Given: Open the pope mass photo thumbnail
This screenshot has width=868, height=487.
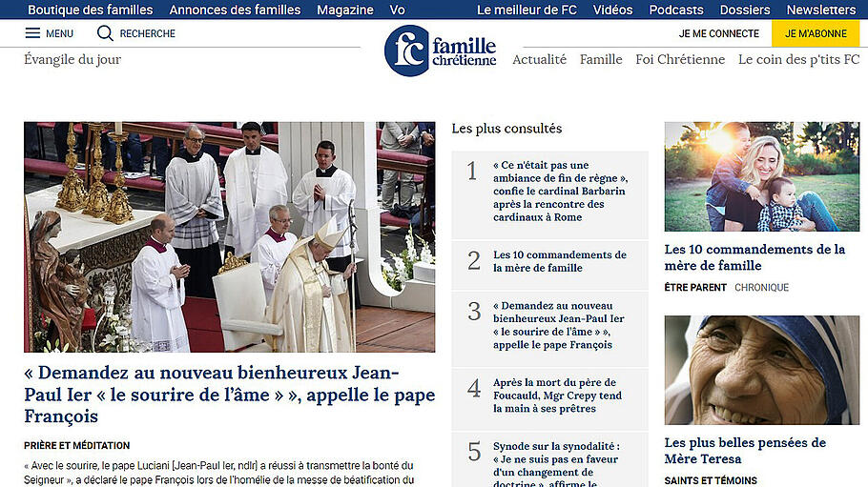Looking at the screenshot, I should [x=229, y=236].
